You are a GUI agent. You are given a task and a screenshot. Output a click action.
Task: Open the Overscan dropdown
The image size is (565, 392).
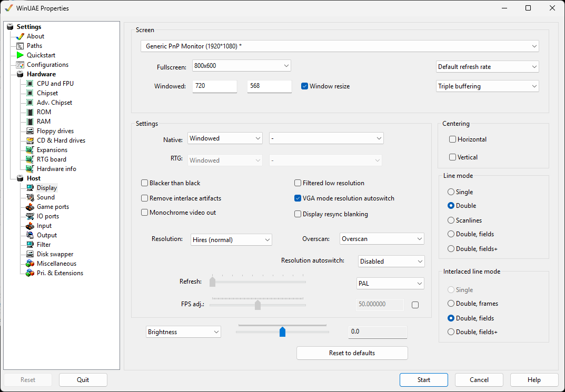pyautogui.click(x=382, y=239)
